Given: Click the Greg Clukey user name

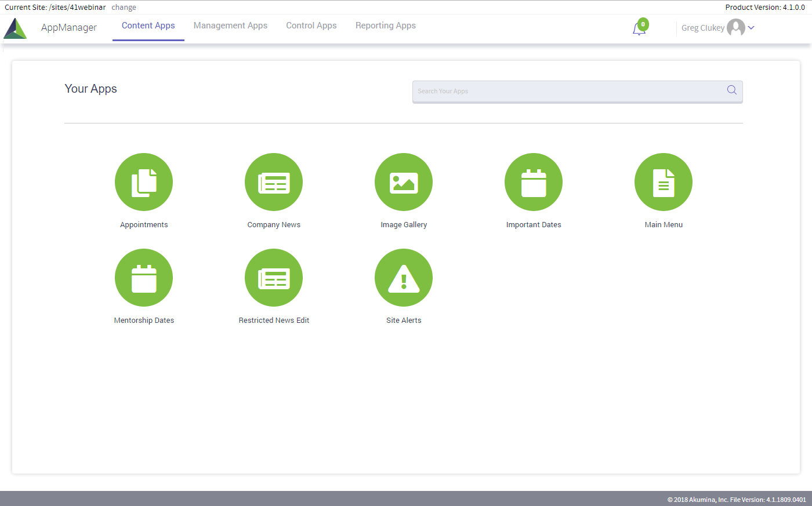Looking at the screenshot, I should (703, 28).
